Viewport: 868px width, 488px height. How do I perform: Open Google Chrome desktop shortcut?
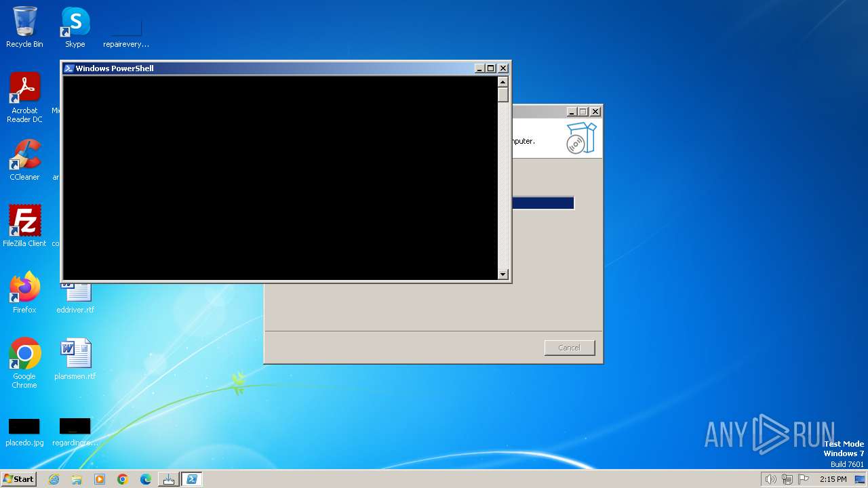(x=24, y=363)
